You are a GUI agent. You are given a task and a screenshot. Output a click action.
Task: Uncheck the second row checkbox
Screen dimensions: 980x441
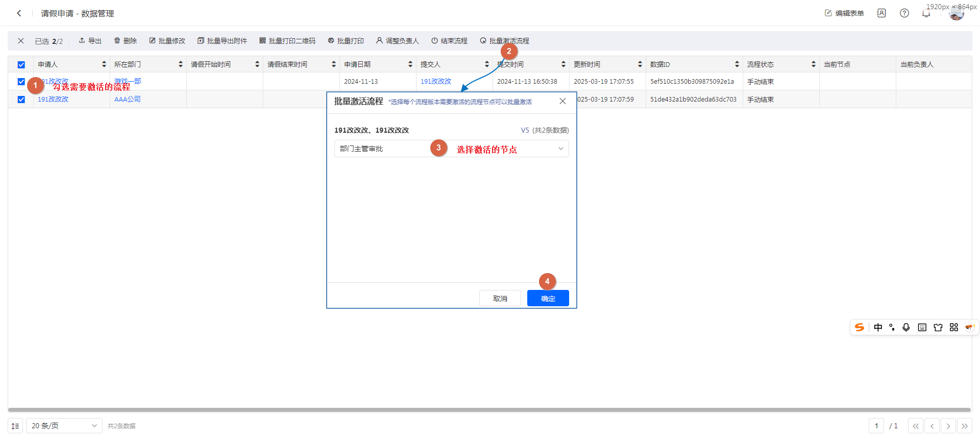(21, 100)
